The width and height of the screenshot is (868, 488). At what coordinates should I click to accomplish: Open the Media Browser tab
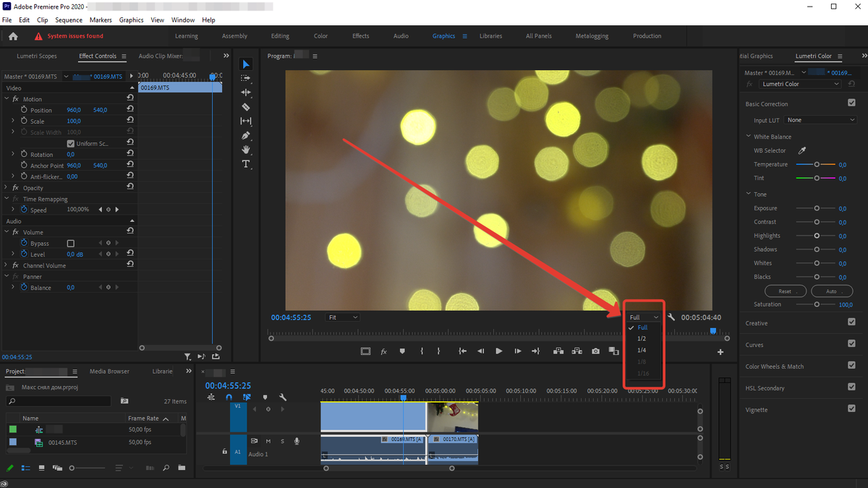tap(109, 372)
